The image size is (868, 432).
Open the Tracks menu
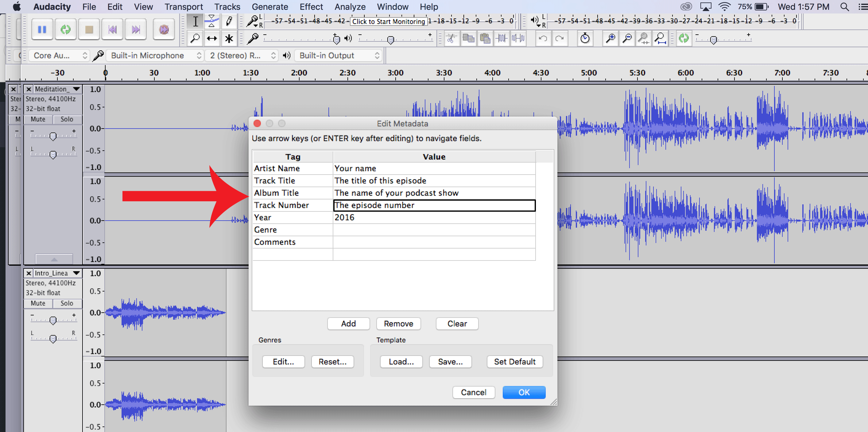[x=227, y=7]
